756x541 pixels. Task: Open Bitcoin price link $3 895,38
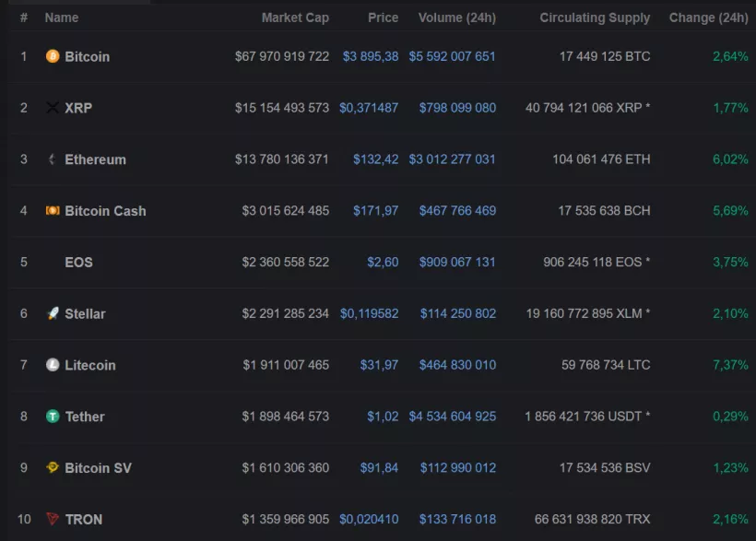click(x=371, y=56)
